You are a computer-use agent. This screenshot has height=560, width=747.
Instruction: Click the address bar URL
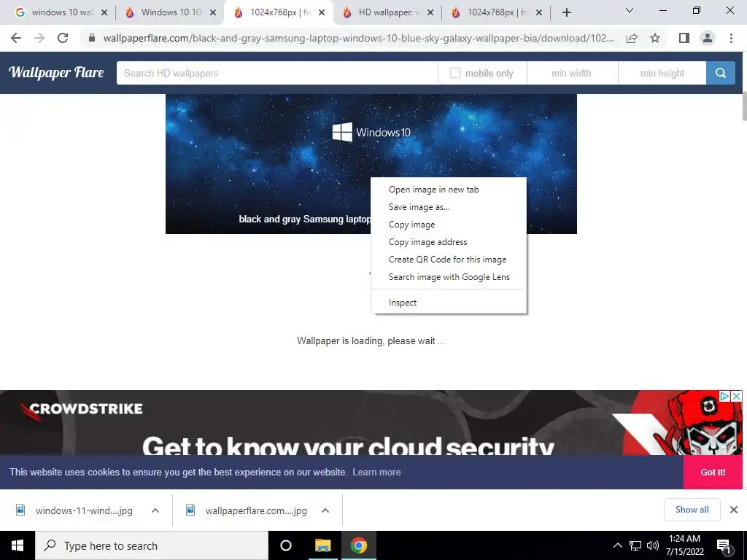(358, 38)
